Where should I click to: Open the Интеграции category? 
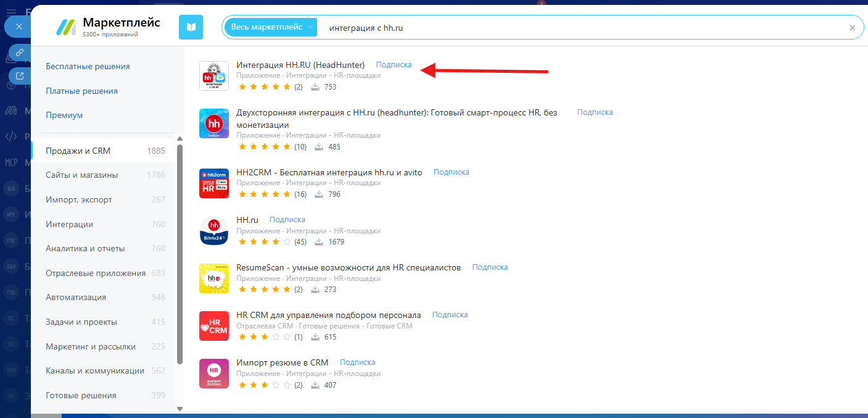pos(70,224)
